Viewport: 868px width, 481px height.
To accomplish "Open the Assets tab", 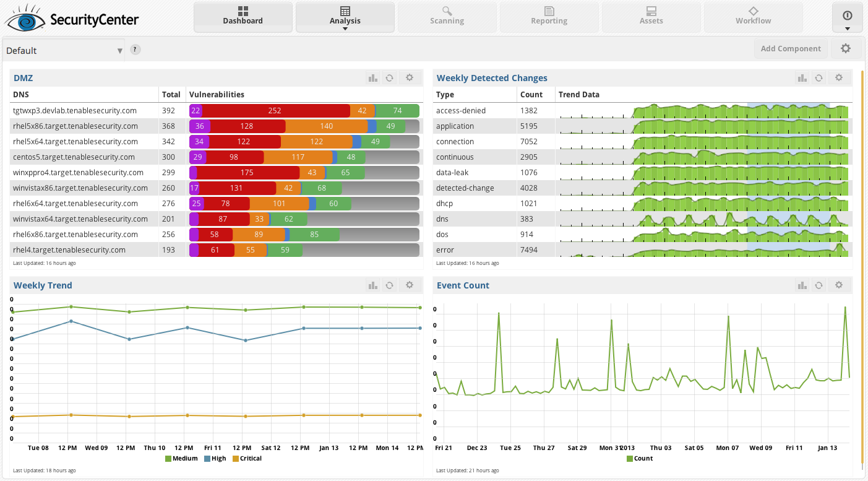I will coord(651,17).
